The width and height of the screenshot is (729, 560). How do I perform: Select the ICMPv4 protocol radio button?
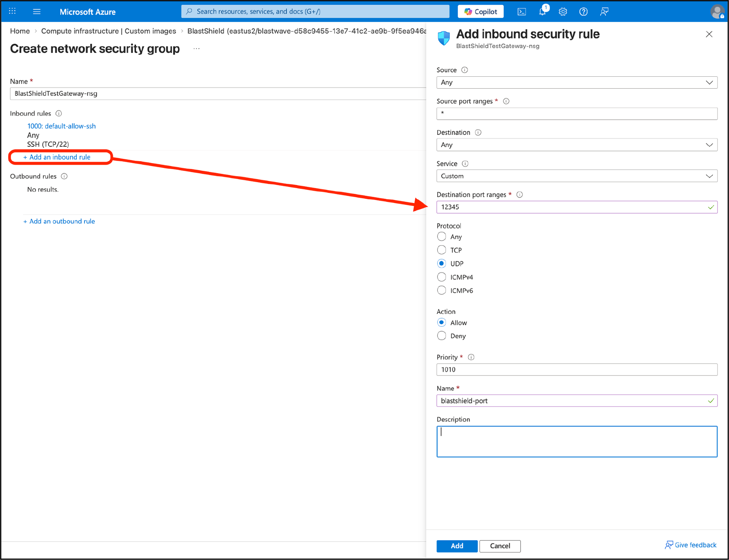(442, 277)
